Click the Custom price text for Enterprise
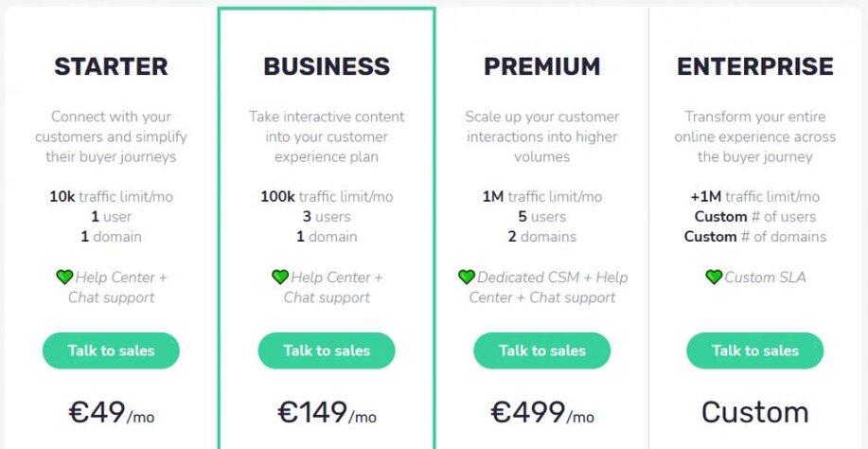Screen dimensions: 868x449 tap(755, 413)
